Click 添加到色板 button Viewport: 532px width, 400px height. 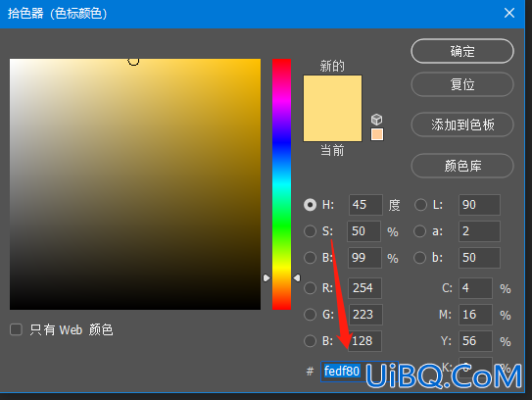pos(462,125)
